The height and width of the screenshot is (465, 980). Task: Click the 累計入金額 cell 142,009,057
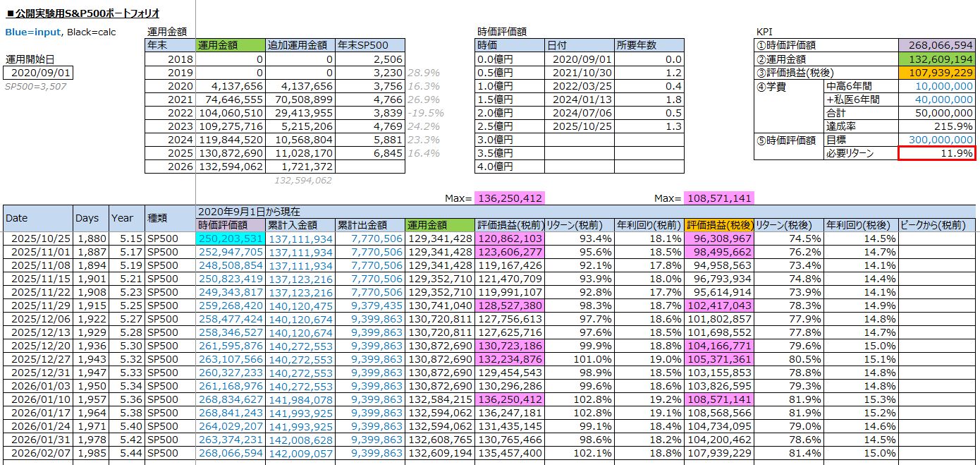[300, 453]
